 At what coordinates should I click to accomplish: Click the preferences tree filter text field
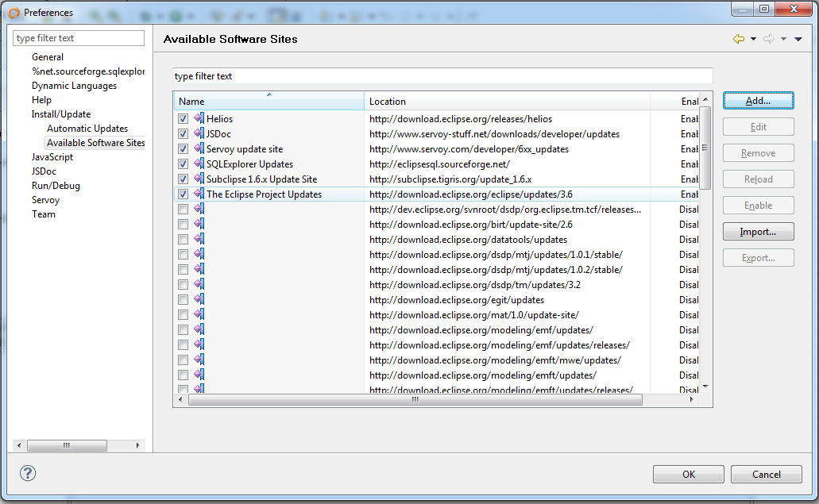click(x=79, y=38)
